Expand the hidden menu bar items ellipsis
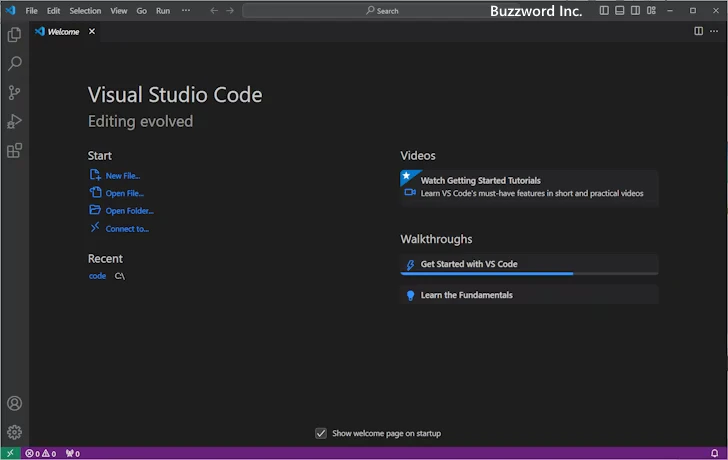 pos(186,10)
